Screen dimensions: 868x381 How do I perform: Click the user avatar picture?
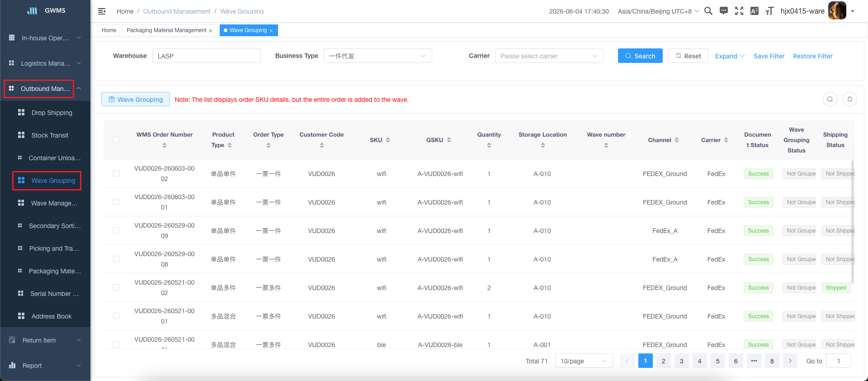(837, 10)
